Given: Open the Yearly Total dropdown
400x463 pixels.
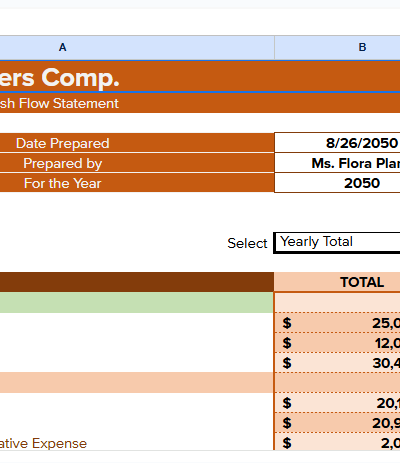Looking at the screenshot, I should pyautogui.click(x=337, y=243).
